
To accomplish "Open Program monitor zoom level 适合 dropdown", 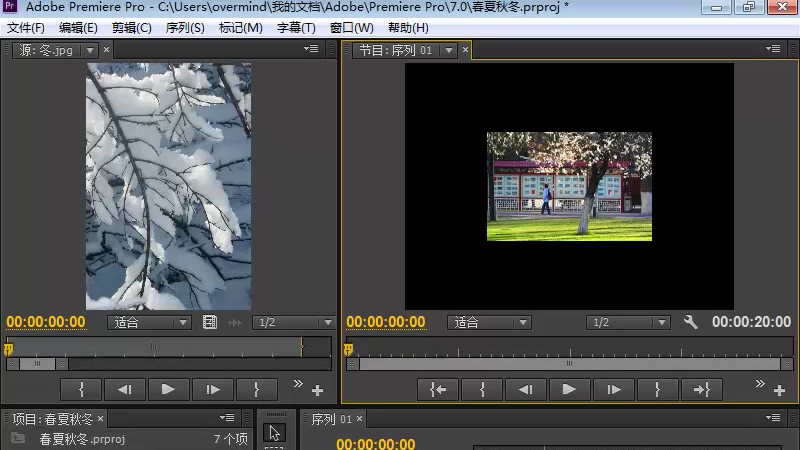I will [489, 322].
